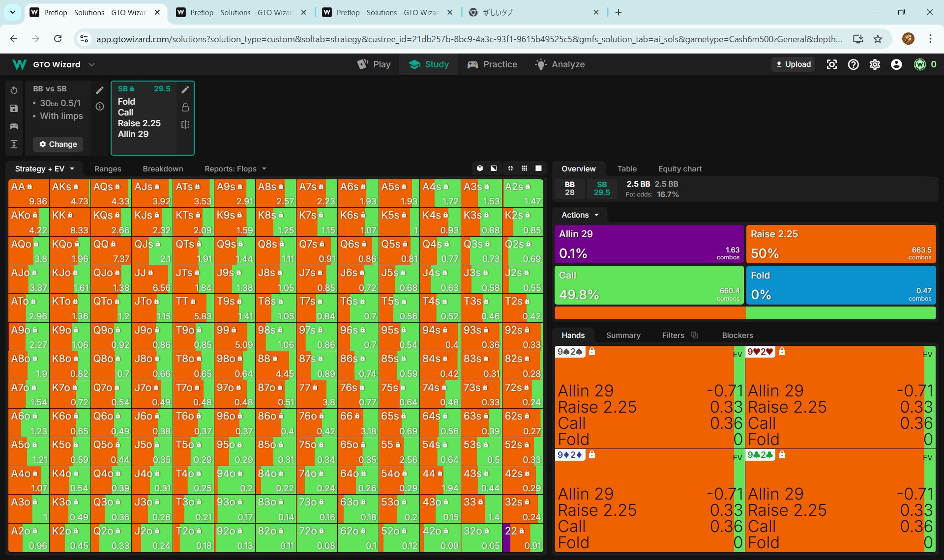
Task: Switch to the Equity chart tab
Action: (x=679, y=168)
